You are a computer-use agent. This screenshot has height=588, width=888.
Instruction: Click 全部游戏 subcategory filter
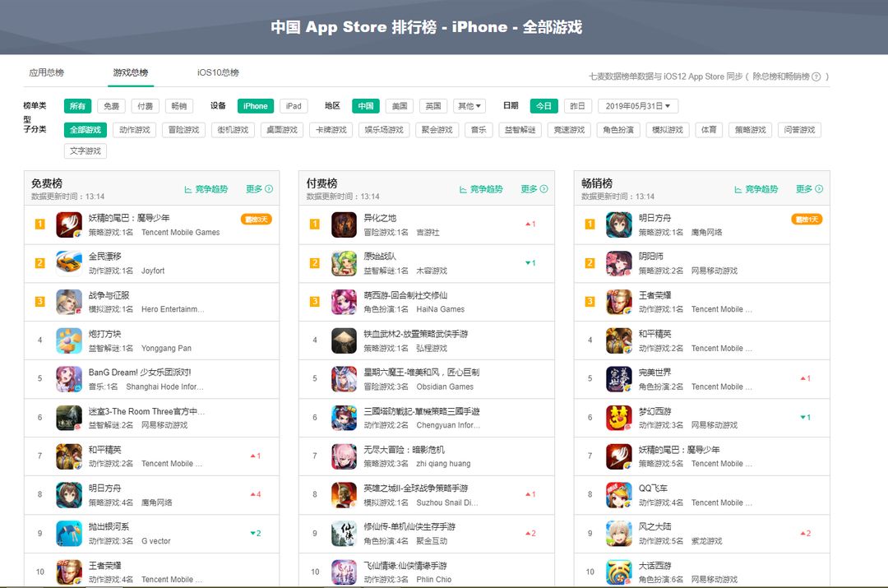(86, 130)
